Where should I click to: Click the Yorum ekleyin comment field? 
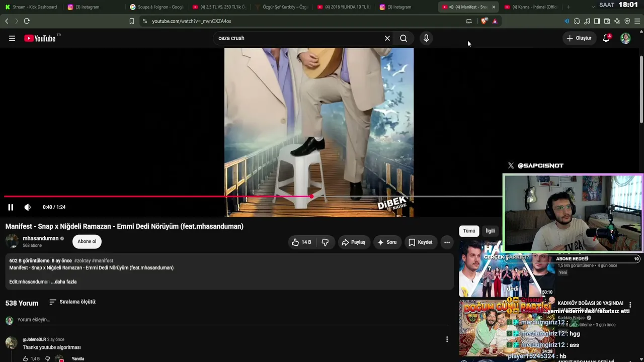231,320
